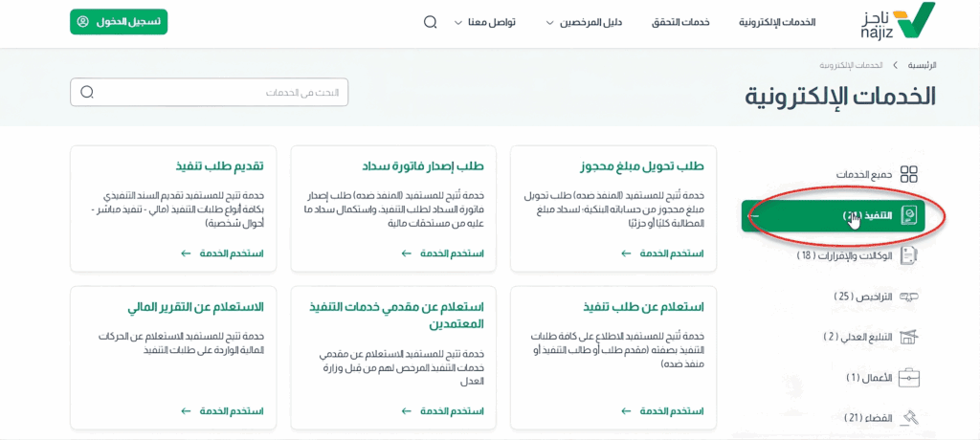Click the 'تسجيل الدخول' login button
Viewport: 980px width, 440px height.
click(119, 22)
